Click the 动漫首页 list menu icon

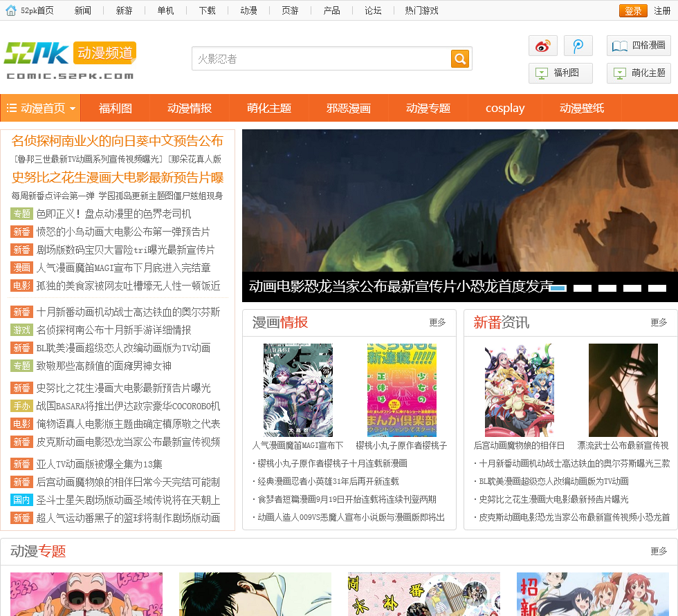pyautogui.click(x=12, y=108)
